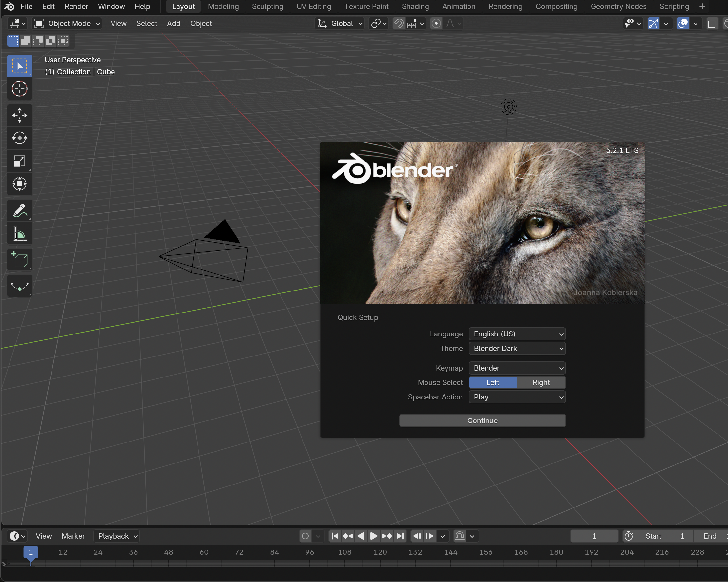Play the animation in reverse
Viewport: 728px width, 582px height.
361,536
